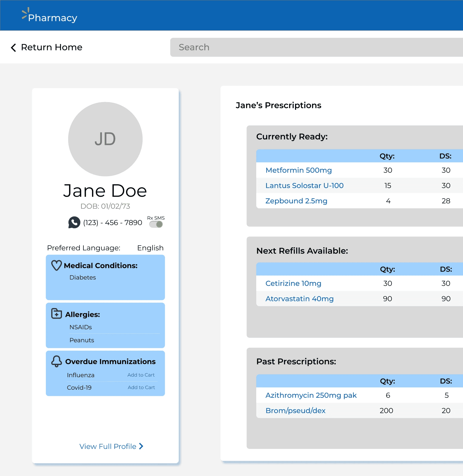Click the Allergies folder icon
The height and width of the screenshot is (476, 463).
tap(57, 314)
